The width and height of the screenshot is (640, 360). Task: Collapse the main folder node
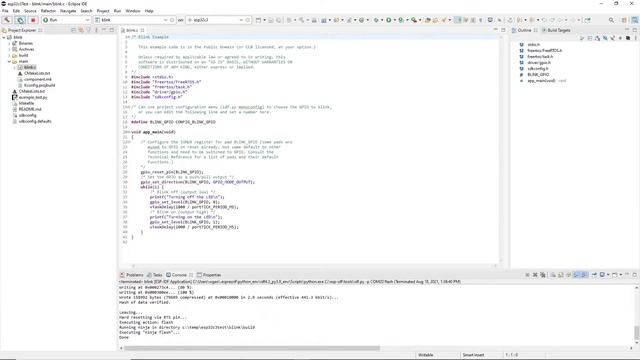(x=9, y=61)
